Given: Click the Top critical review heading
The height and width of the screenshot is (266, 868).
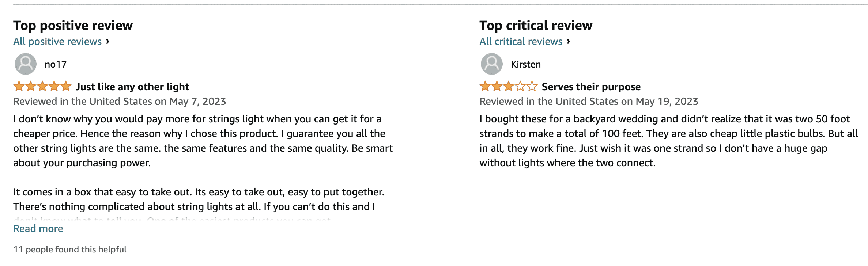Looking at the screenshot, I should (536, 26).
